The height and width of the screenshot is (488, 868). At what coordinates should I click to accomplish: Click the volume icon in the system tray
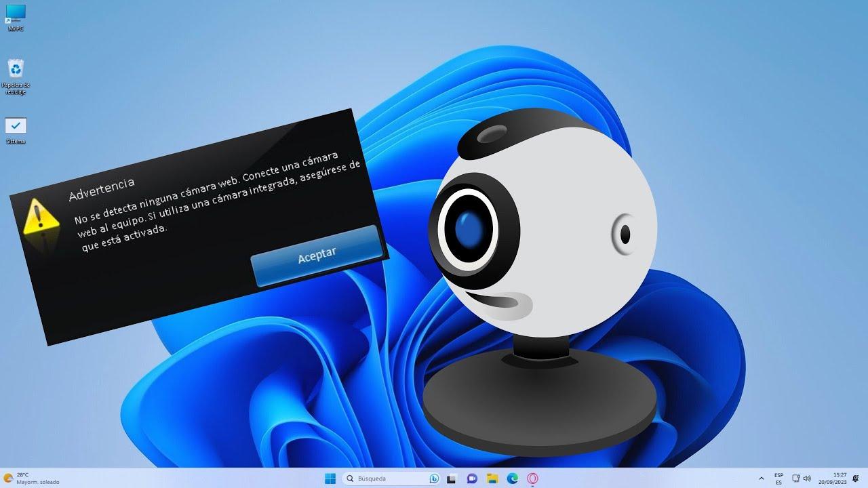(808, 479)
